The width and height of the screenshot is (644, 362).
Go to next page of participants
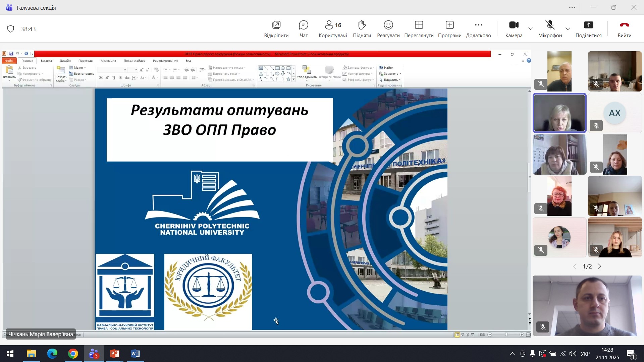click(600, 267)
